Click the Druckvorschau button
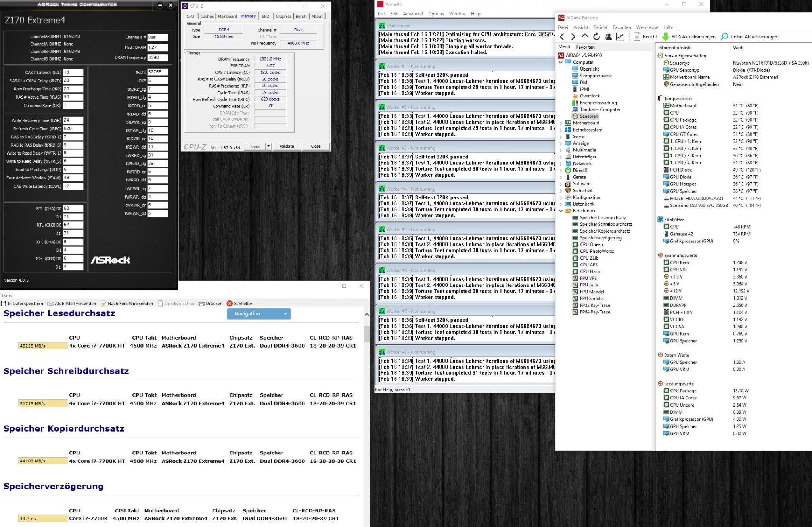Viewport: 812px width, 527px height. coord(176,304)
